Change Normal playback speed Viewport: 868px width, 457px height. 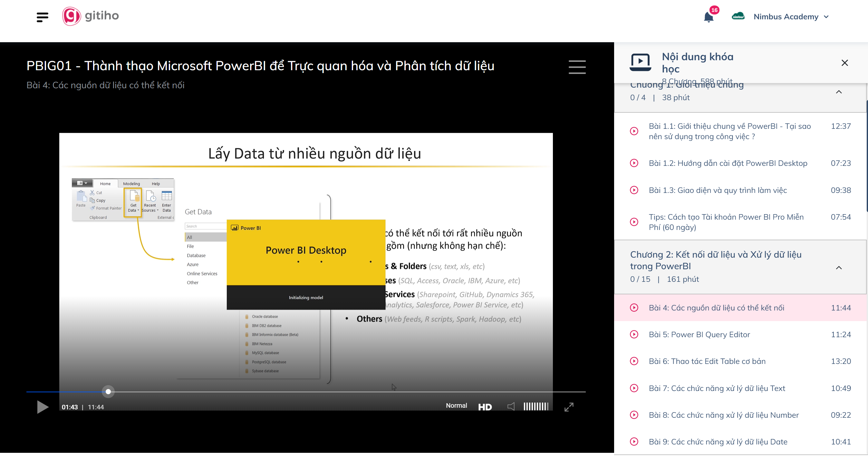tap(456, 405)
